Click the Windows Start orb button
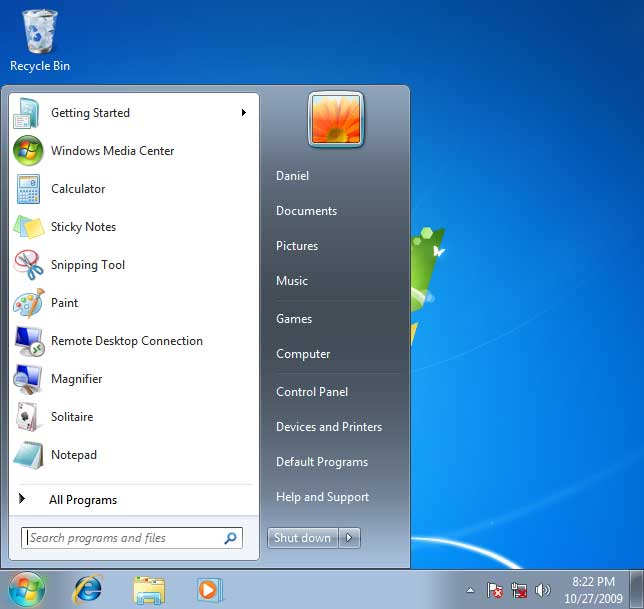Viewport: 644px width, 609px height. [27, 590]
